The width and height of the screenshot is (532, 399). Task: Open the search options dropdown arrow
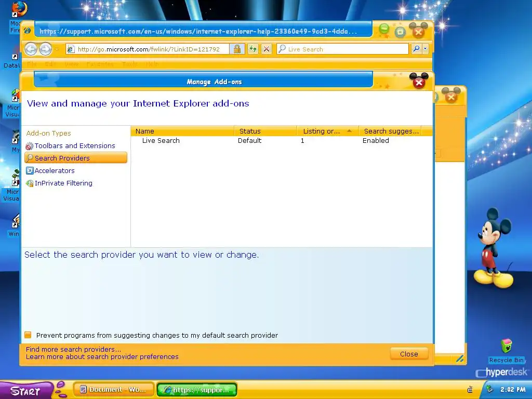tap(425, 49)
